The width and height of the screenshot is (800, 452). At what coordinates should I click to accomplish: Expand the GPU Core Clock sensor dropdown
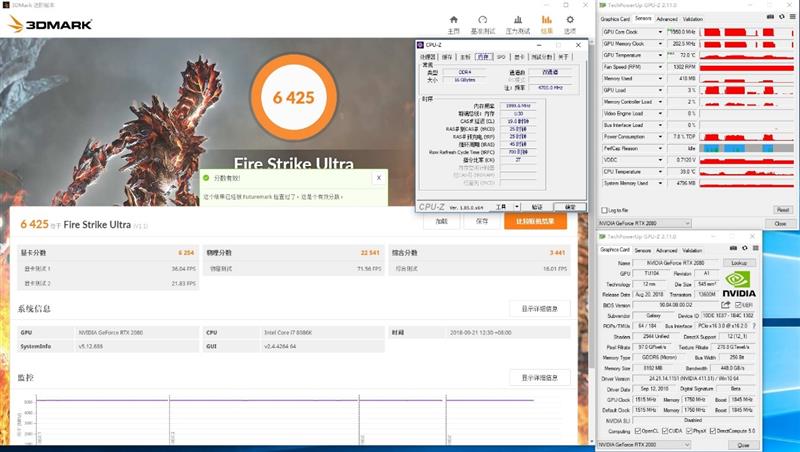[x=660, y=32]
